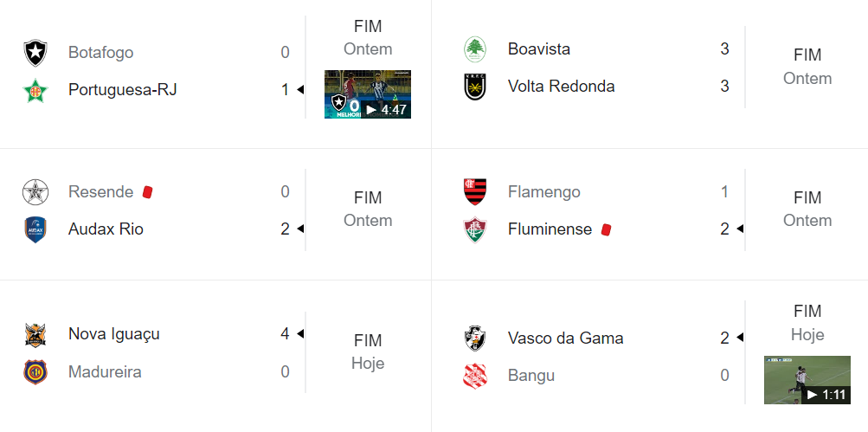Click the Resende team crest
Image resolution: width=868 pixels, height=432 pixels.
pos(35,192)
